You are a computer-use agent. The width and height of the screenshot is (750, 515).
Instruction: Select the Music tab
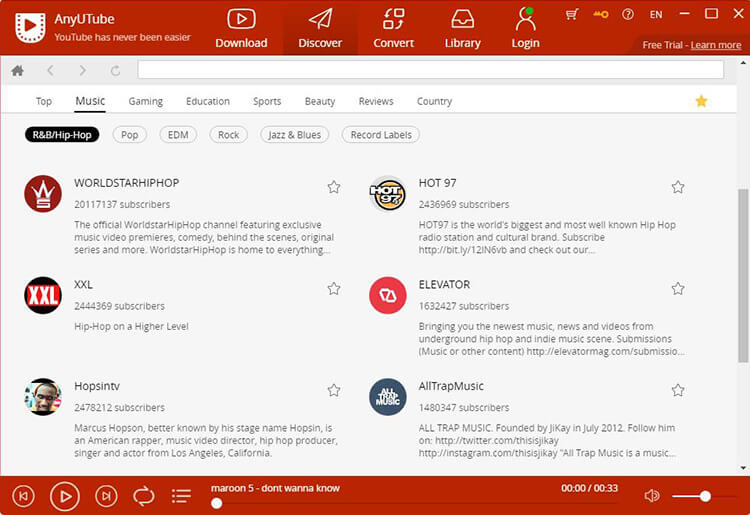(90, 101)
